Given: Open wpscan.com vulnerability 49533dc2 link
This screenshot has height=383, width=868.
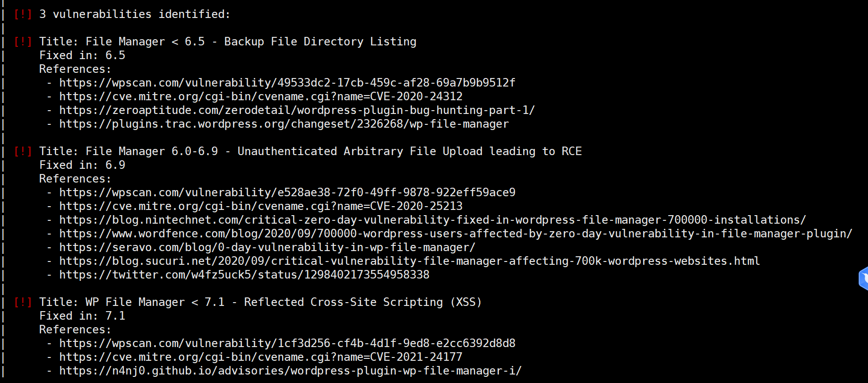Looking at the screenshot, I should tap(287, 83).
